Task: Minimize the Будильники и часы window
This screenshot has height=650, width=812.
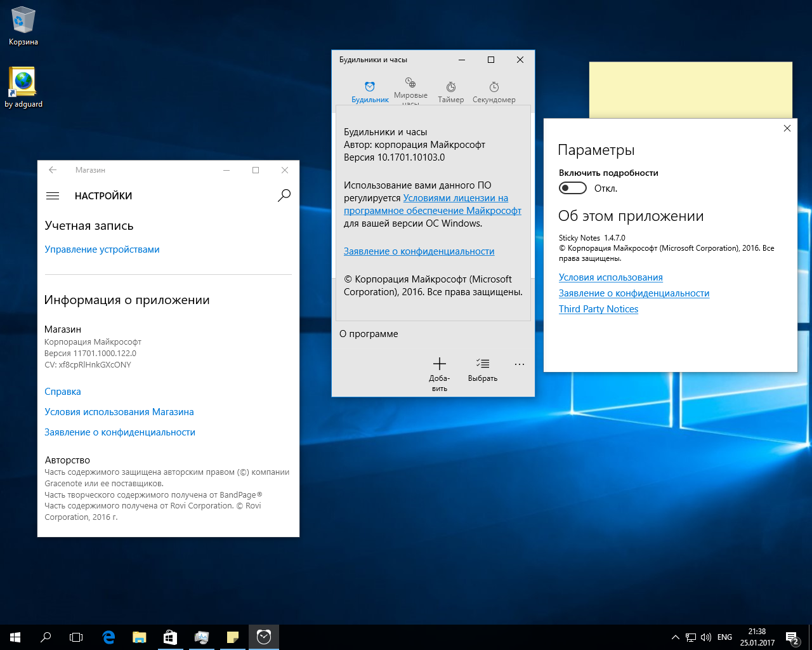Action: pos(461,60)
